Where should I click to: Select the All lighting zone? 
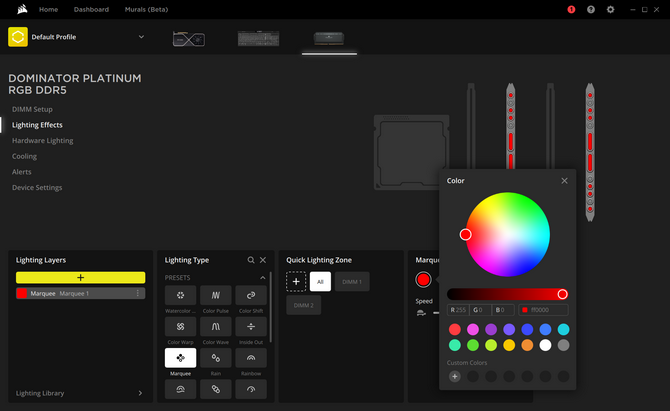click(320, 282)
